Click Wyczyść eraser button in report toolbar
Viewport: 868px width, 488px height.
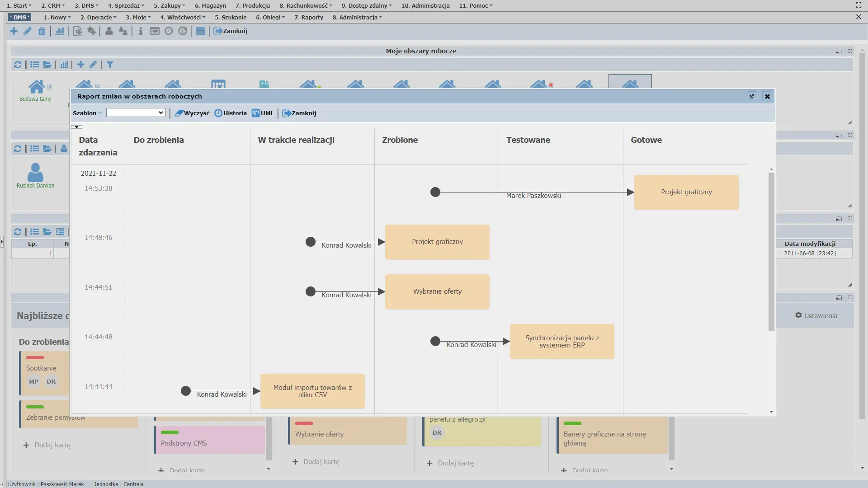pyautogui.click(x=192, y=113)
